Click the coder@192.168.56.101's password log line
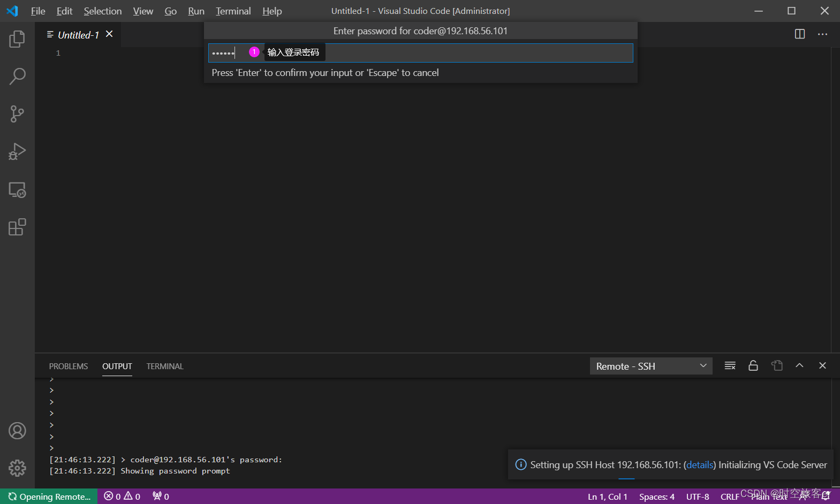Screen dimensions: 840x504 click(165, 460)
